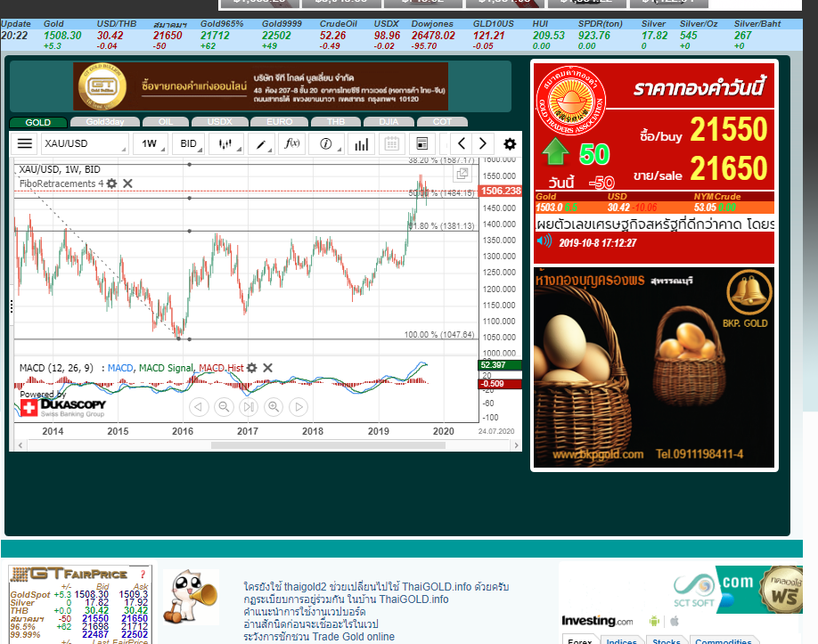Click the toolbar next arrow
Image resolution: width=818 pixels, height=644 pixels.
[483, 143]
